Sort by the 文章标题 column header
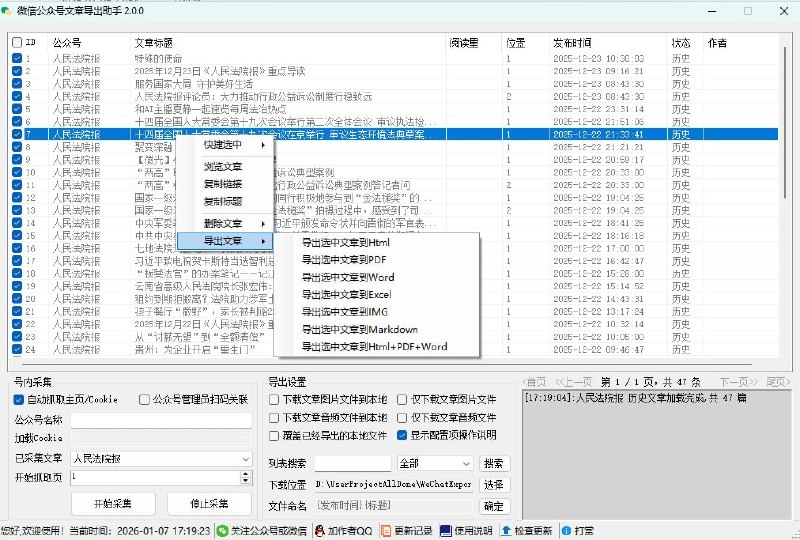 click(x=288, y=43)
